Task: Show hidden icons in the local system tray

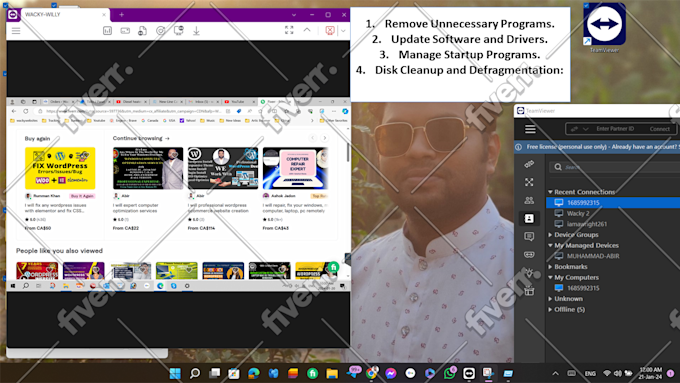Action: coord(555,373)
